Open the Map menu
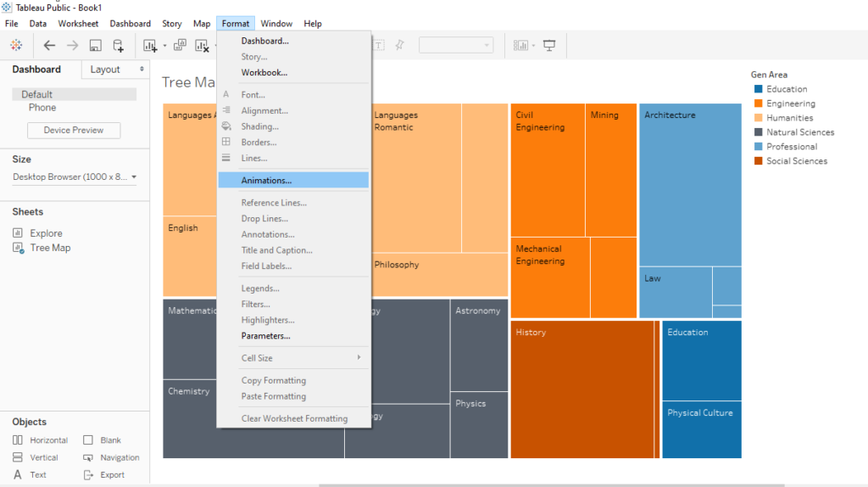 pyautogui.click(x=202, y=24)
